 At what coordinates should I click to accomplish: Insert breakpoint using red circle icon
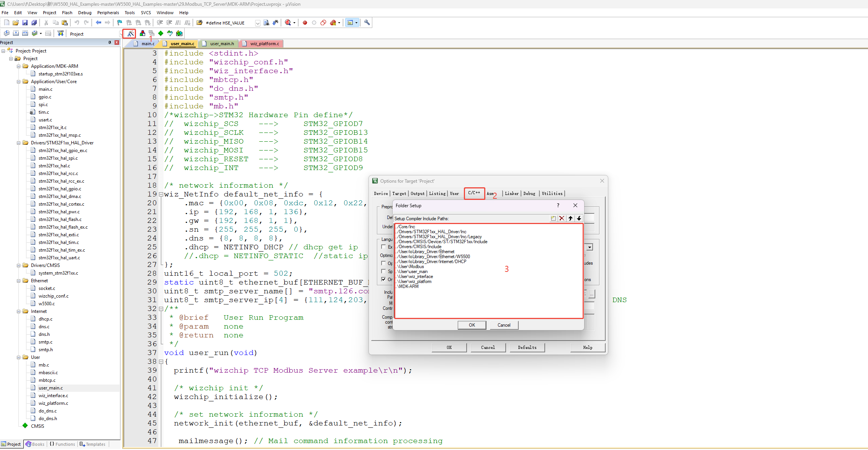click(305, 23)
